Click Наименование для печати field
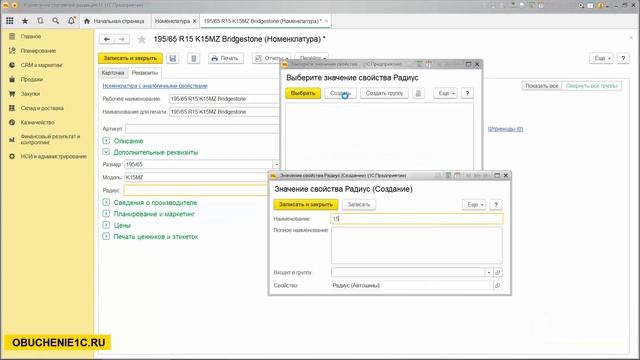This screenshot has width=640, height=360. tap(224, 112)
